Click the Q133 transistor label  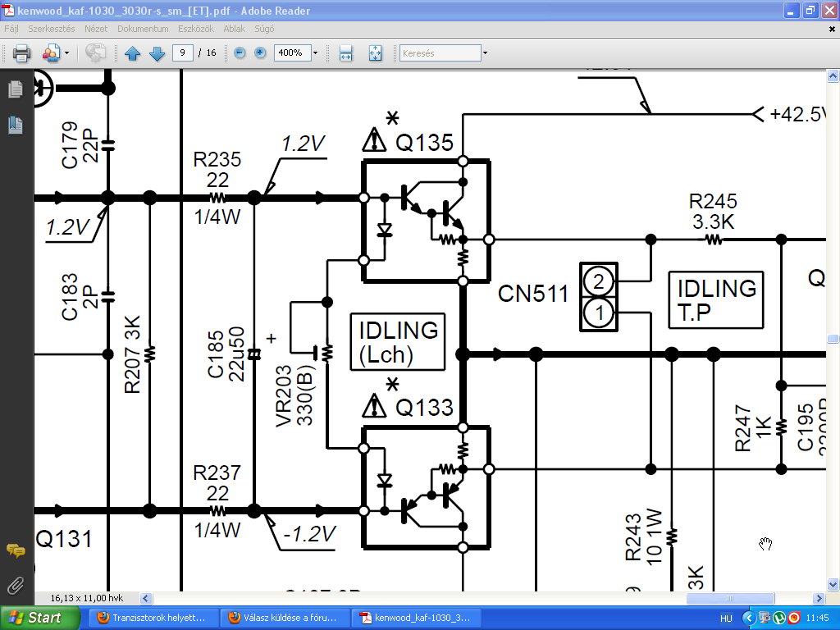click(x=424, y=408)
